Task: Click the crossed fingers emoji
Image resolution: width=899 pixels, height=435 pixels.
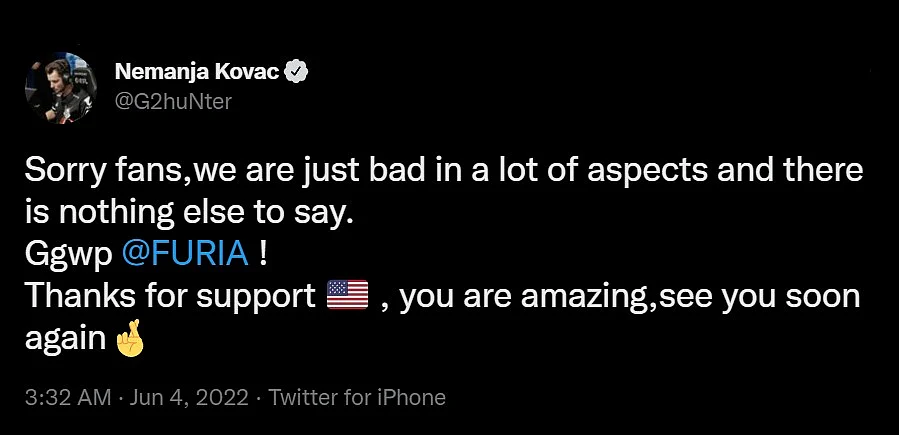Action: coord(130,341)
